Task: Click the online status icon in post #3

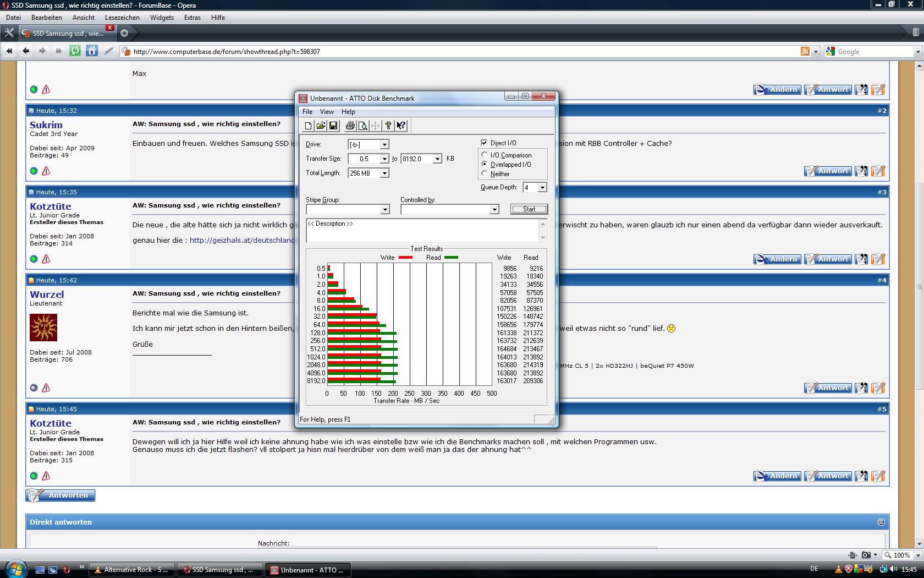Action: pyautogui.click(x=34, y=259)
